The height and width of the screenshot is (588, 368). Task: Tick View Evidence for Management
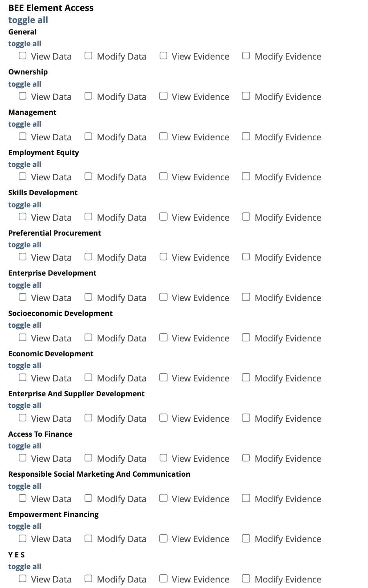coord(163,136)
